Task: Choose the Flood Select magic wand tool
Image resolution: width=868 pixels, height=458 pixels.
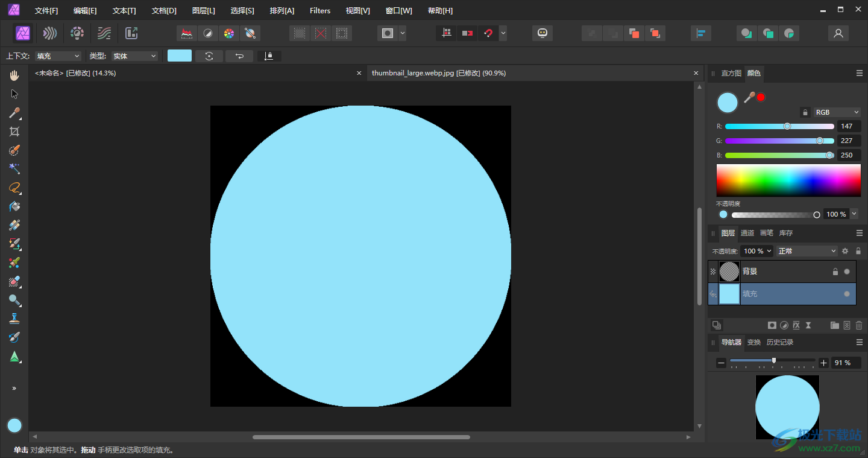Action: click(14, 169)
